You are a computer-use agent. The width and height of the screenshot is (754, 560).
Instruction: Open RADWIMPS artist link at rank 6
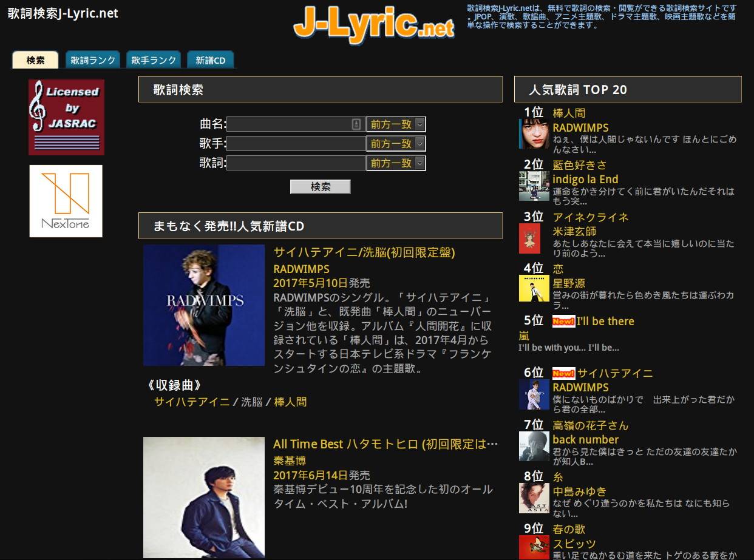pyautogui.click(x=580, y=387)
